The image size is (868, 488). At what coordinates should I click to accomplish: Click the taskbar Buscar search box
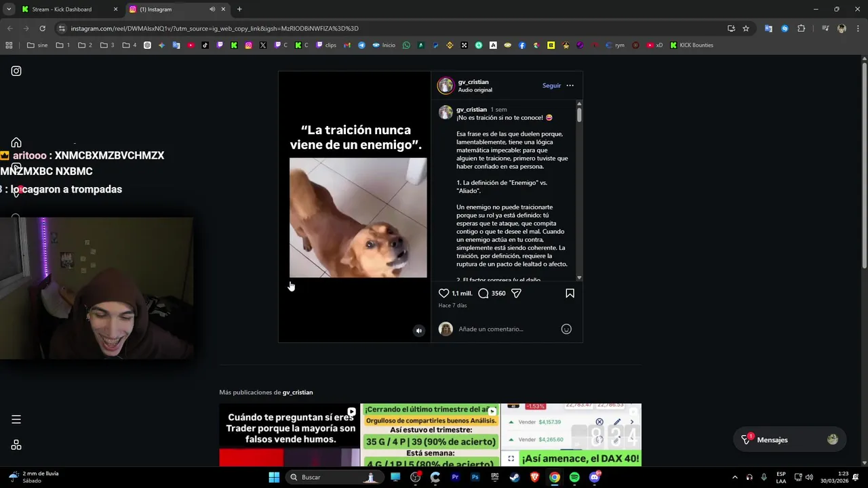coord(334,477)
